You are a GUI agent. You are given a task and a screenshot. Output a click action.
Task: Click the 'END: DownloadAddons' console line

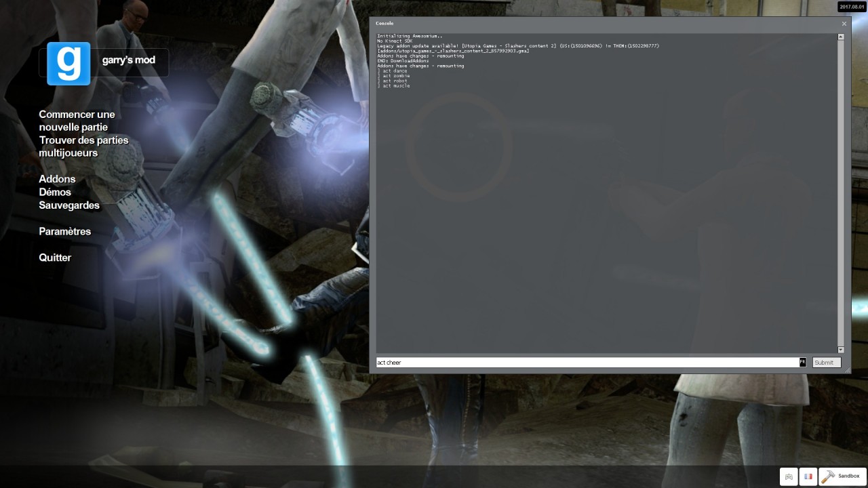pyautogui.click(x=403, y=61)
